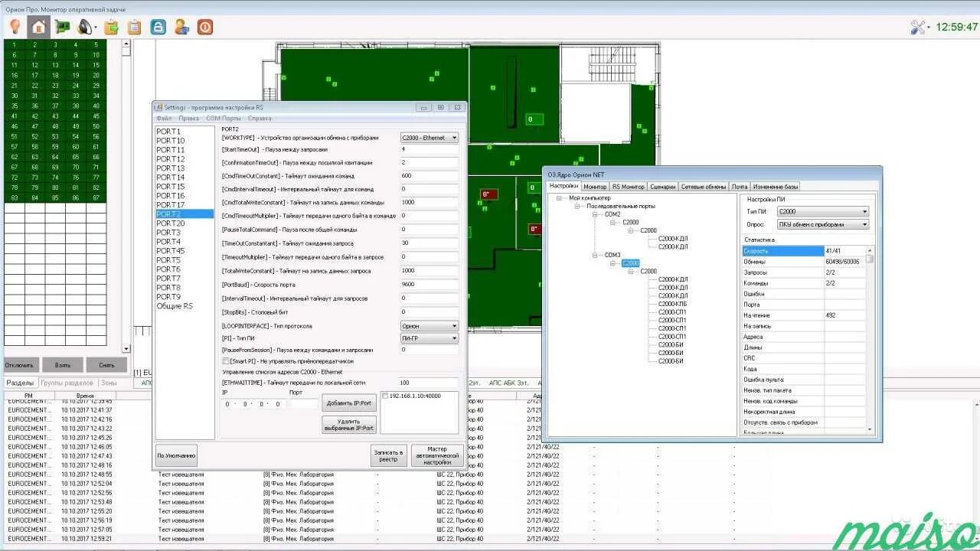The width and height of the screenshot is (980, 551).
Task: Open the COM Порты menu
Action: [224, 119]
